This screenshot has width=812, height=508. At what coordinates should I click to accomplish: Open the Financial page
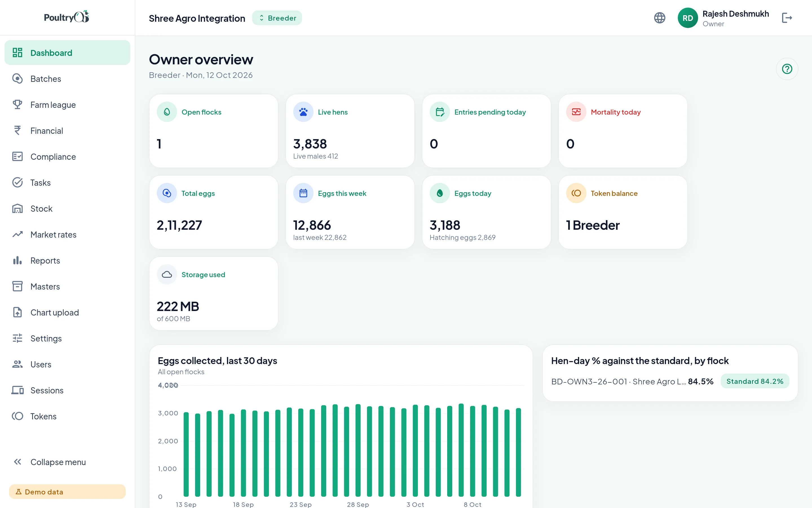pyautogui.click(x=67, y=131)
